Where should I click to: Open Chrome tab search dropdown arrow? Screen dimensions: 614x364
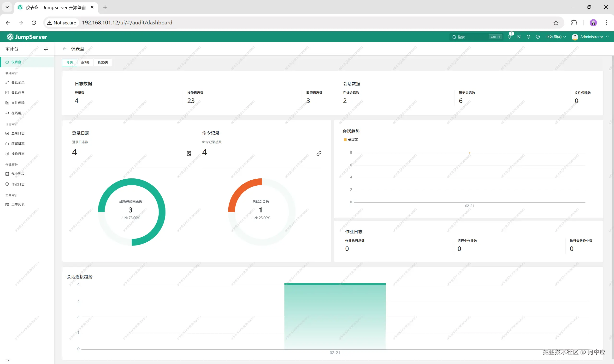[x=7, y=7]
